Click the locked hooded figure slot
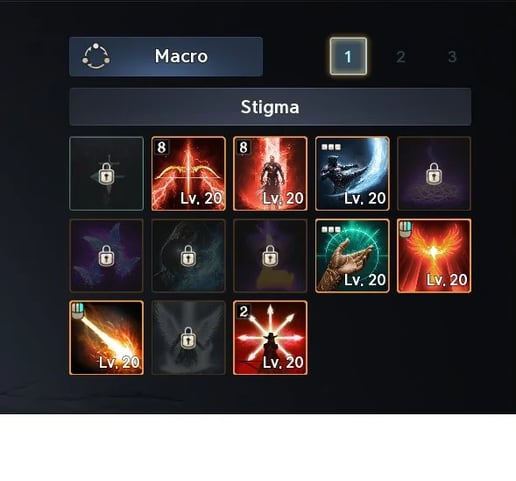Image resolution: width=516 pixels, height=481 pixels. tap(188, 256)
